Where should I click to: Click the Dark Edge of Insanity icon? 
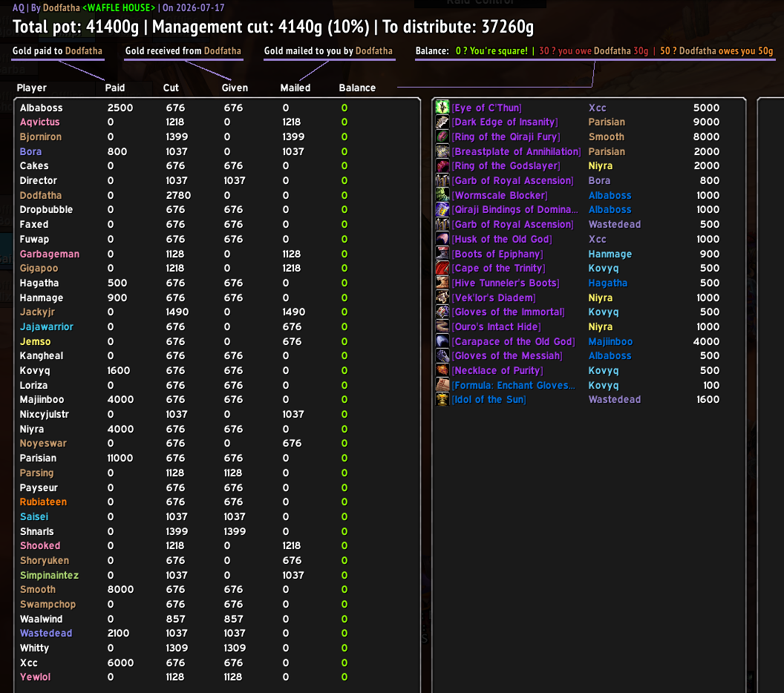(442, 122)
